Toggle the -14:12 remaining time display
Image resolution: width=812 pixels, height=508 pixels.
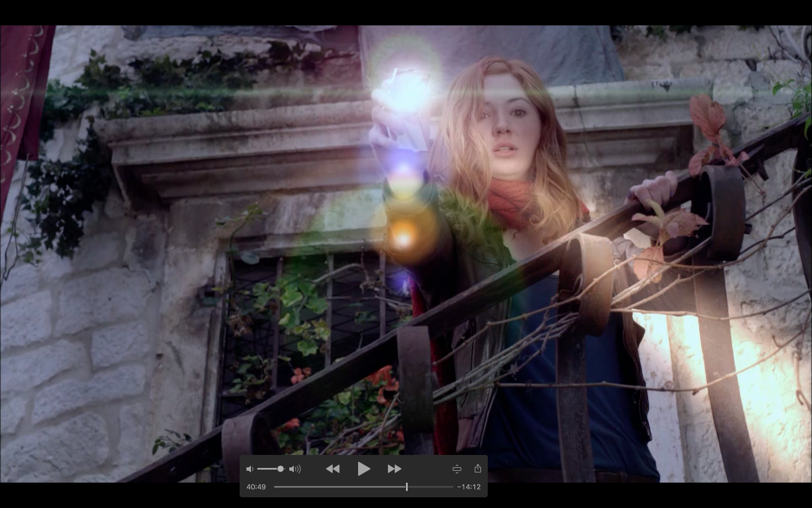(469, 487)
